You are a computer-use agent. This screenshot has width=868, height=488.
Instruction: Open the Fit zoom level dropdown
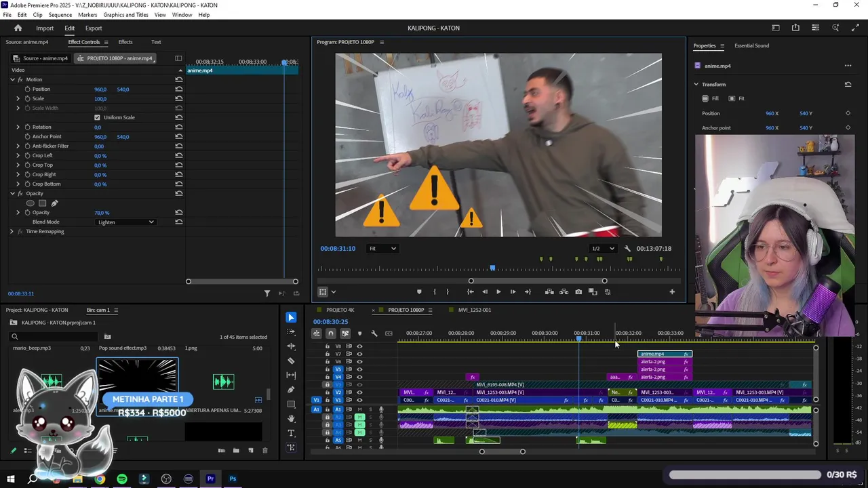click(382, 249)
